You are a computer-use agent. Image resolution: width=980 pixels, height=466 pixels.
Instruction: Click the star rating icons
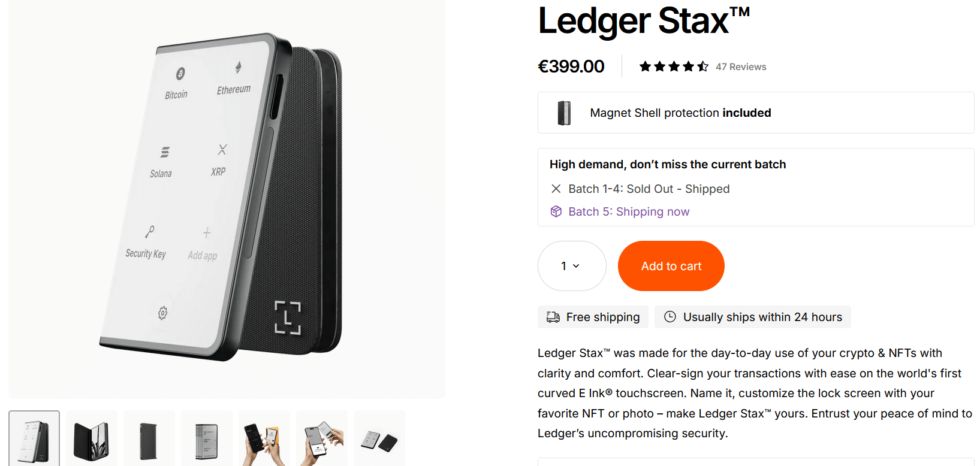674,66
